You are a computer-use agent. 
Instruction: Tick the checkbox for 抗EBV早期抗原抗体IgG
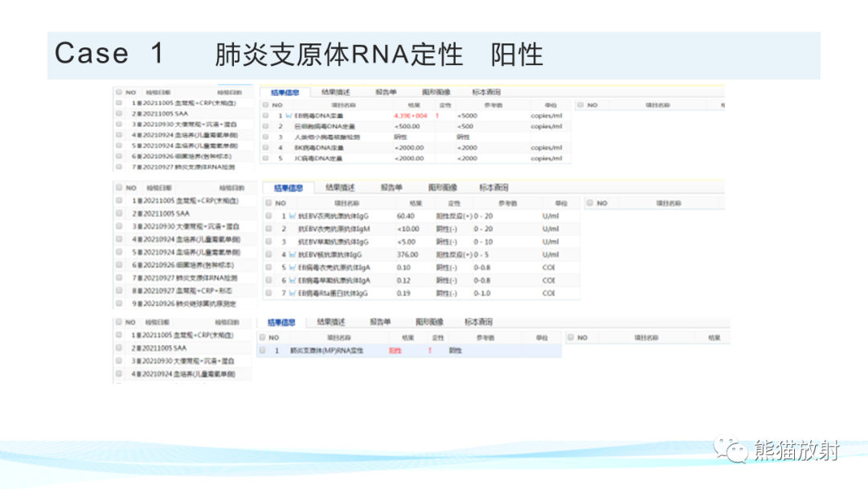[269, 242]
